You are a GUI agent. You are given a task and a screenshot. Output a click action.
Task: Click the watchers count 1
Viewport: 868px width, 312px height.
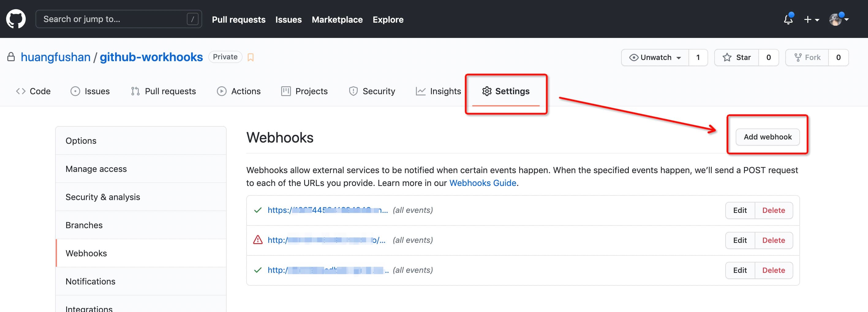coord(698,58)
